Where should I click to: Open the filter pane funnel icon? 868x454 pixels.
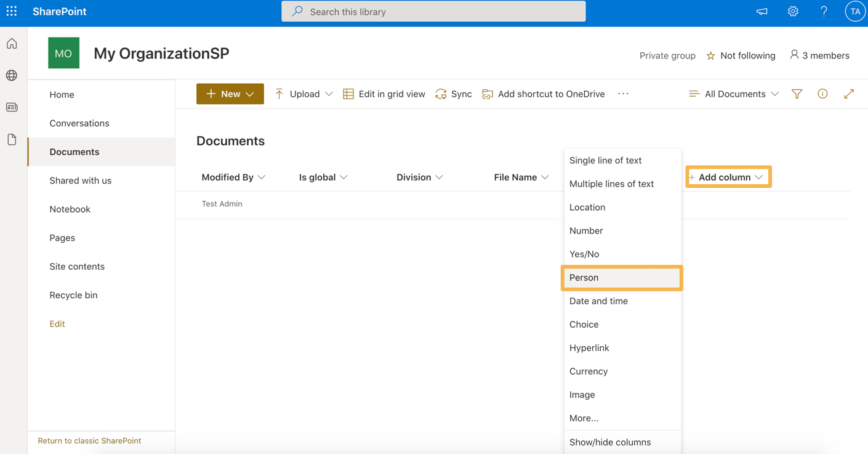pyautogui.click(x=797, y=94)
